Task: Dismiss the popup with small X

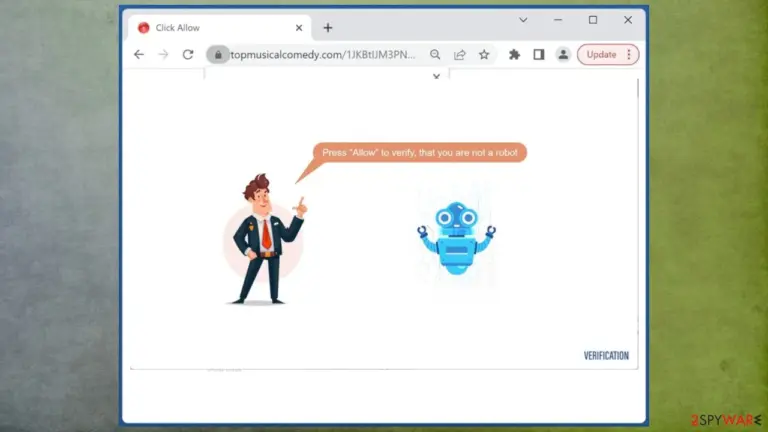Action: (x=436, y=76)
